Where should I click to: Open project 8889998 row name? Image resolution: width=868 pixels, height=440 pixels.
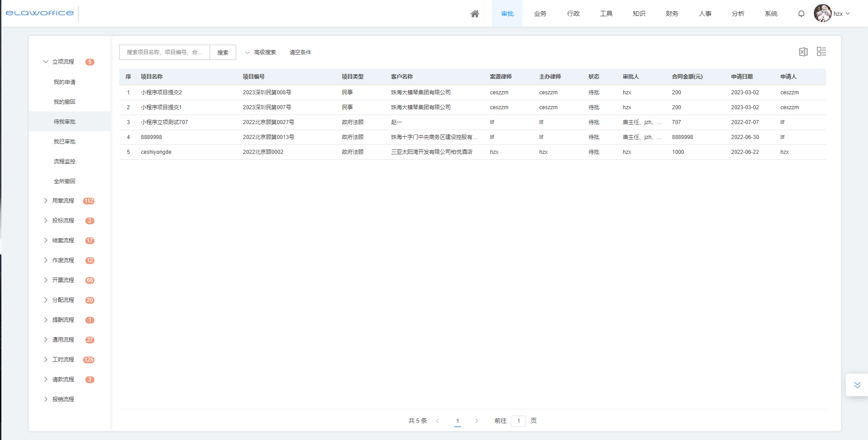point(151,137)
